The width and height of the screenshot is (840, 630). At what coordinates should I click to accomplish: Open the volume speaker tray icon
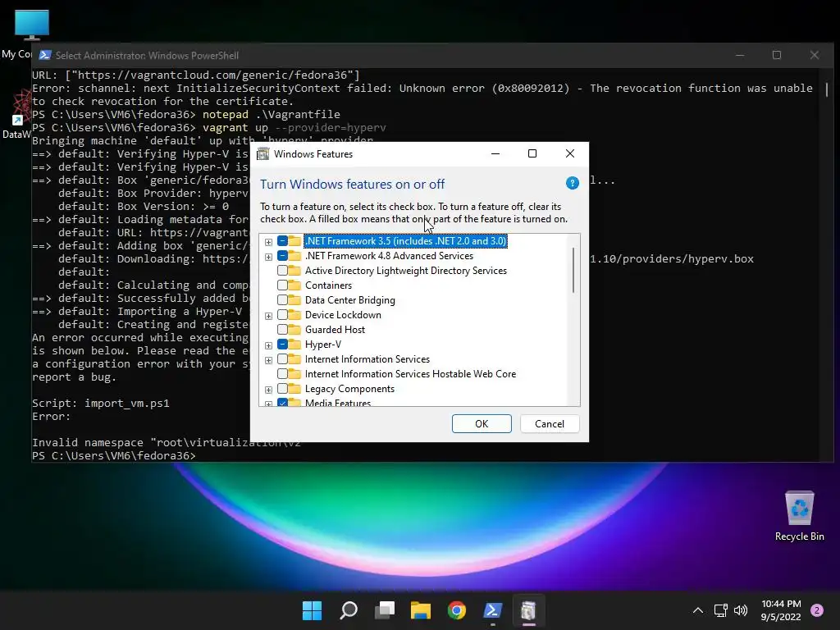point(741,610)
